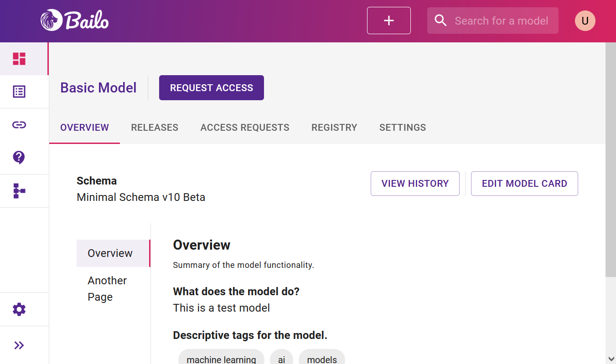Click Edit Model Card button
The image size is (616, 364).
pyautogui.click(x=524, y=184)
